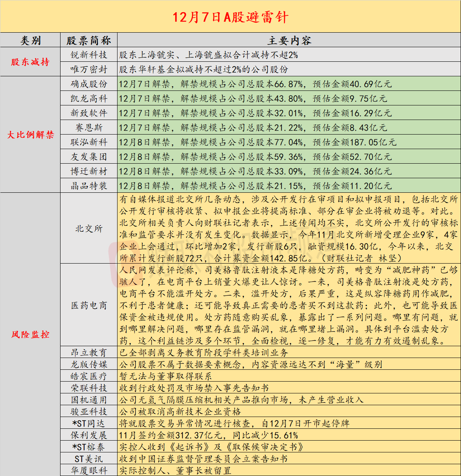Select the 主要内容 column header
461x476 pixels.
(289, 41)
